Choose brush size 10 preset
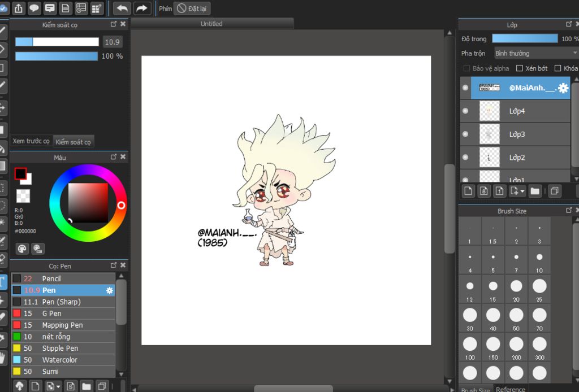Viewport: 579px width, 392px height. pos(539,260)
